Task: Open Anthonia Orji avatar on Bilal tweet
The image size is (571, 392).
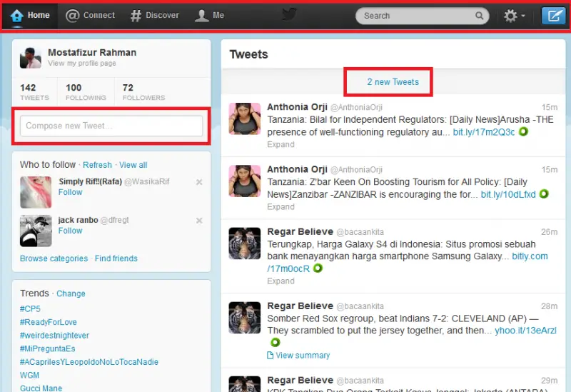Action: tap(245, 119)
